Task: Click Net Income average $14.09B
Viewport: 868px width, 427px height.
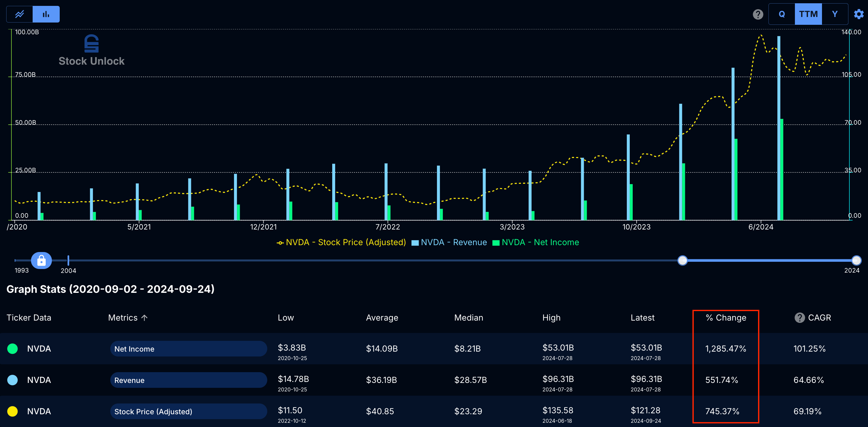Action: click(x=382, y=348)
